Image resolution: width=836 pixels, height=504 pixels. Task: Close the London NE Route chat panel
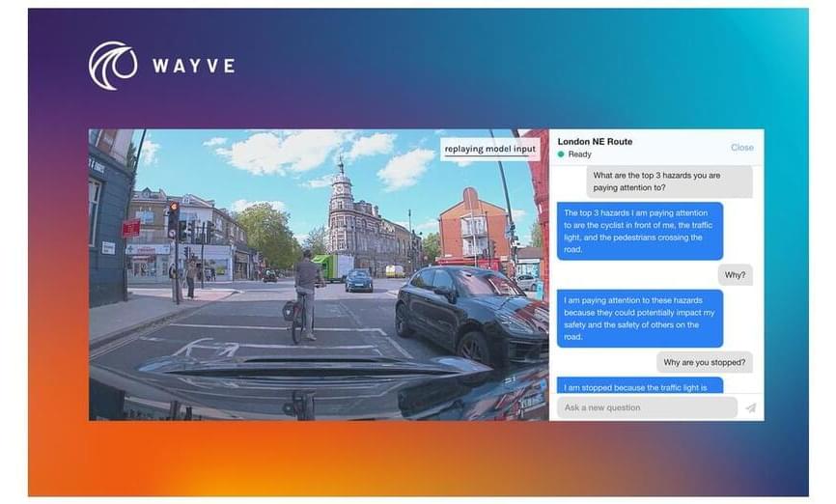741,148
